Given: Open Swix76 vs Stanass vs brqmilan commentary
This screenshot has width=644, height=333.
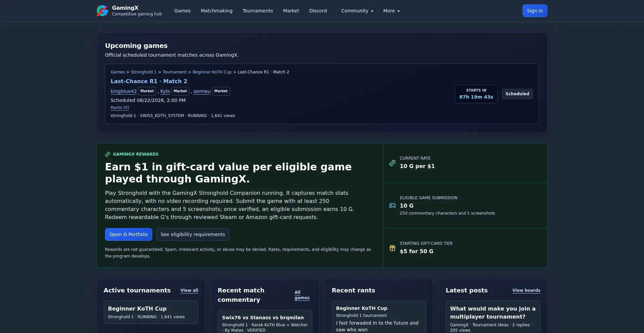Looking at the screenshot, I should click(265, 321).
